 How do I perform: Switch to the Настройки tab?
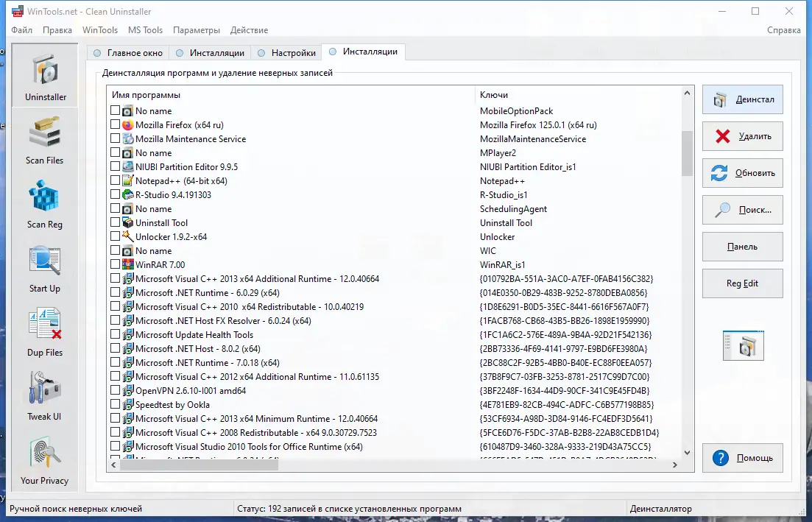(287, 53)
